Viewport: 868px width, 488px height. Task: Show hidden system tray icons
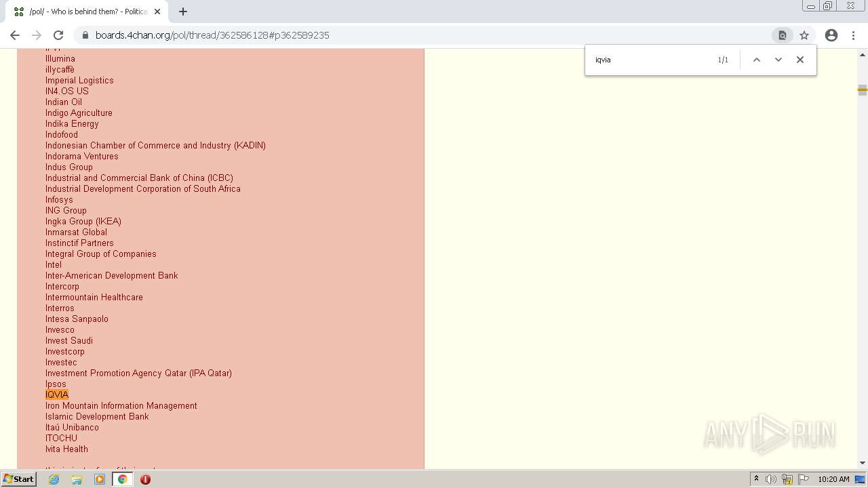757,479
